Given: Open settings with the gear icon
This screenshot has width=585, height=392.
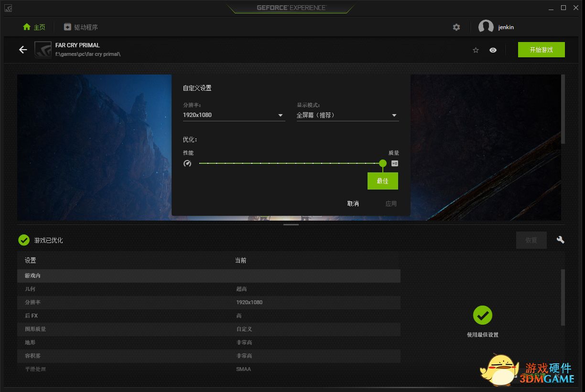Looking at the screenshot, I should pyautogui.click(x=456, y=27).
